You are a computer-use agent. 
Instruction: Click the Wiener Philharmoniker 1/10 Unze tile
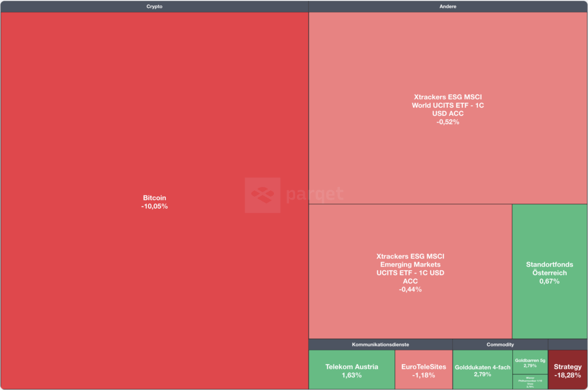(x=530, y=382)
